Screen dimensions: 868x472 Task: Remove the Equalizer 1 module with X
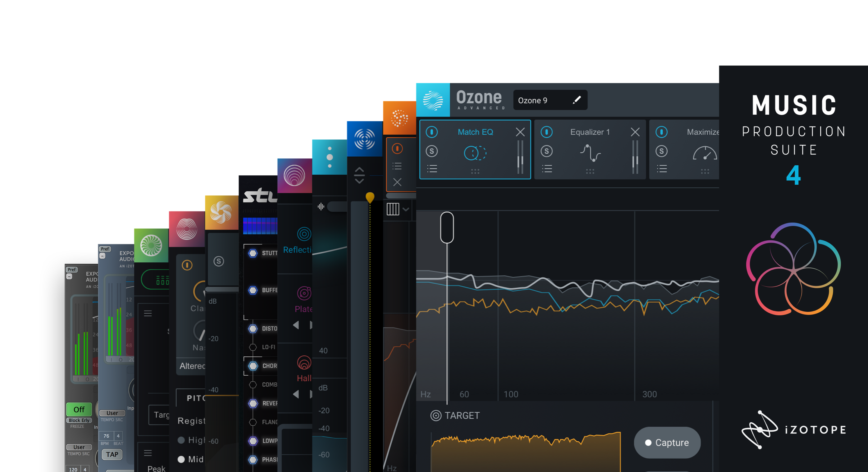(x=635, y=132)
